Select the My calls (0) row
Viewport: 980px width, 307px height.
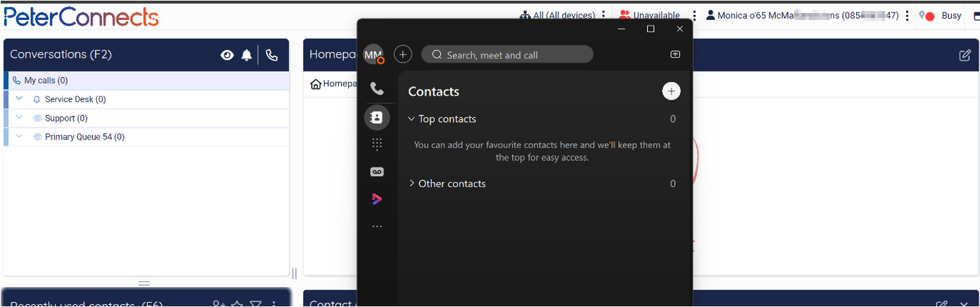[146, 81]
